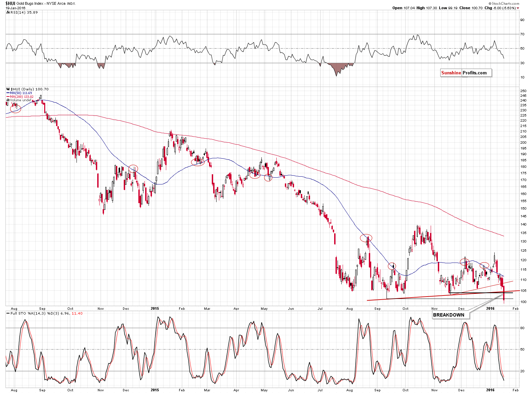Screen dimensions: 532x393
Task: Click the StockCharts.com copyright text
Action: tap(504, 3)
